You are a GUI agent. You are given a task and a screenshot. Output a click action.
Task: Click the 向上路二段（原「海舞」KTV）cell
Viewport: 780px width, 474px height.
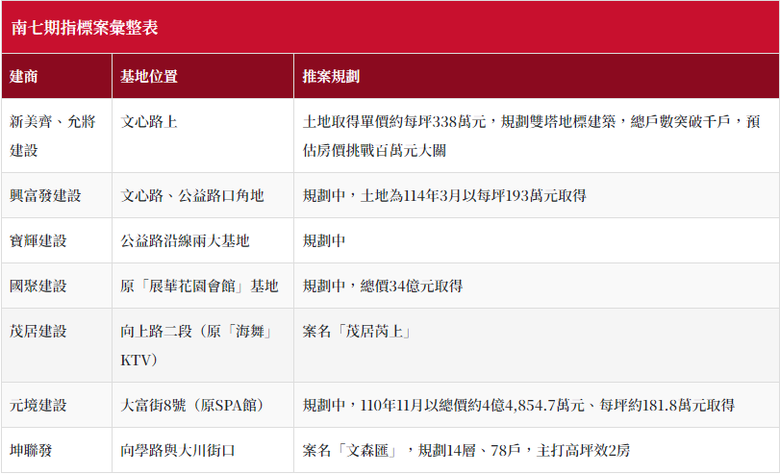pos(203,345)
